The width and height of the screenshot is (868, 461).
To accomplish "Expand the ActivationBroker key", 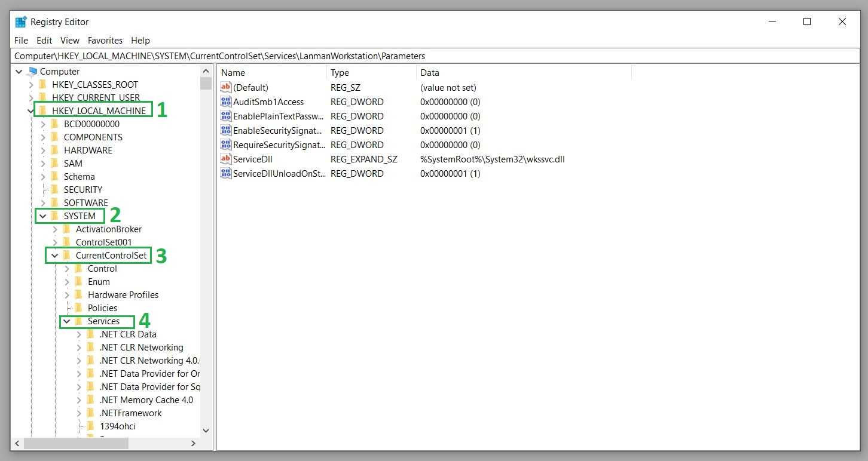I will point(55,229).
